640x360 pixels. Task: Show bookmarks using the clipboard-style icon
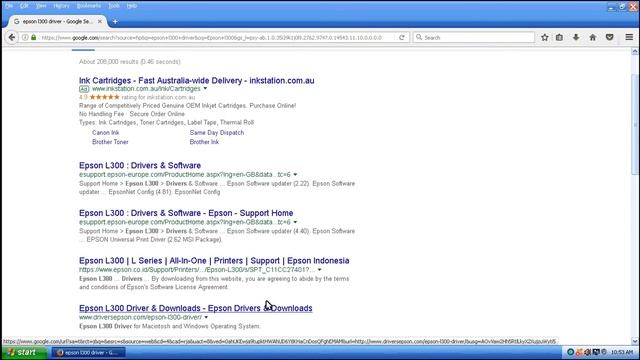[559, 38]
